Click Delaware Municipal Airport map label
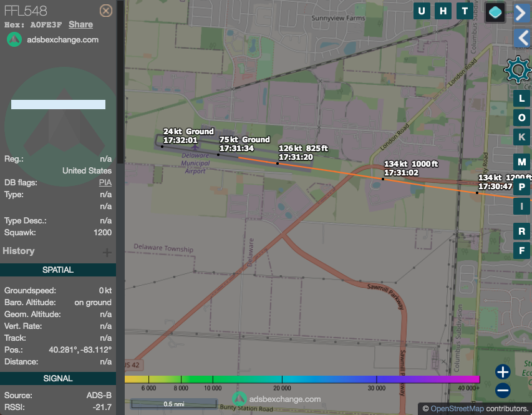Viewport: 532px width, 415px height. pyautogui.click(x=195, y=163)
